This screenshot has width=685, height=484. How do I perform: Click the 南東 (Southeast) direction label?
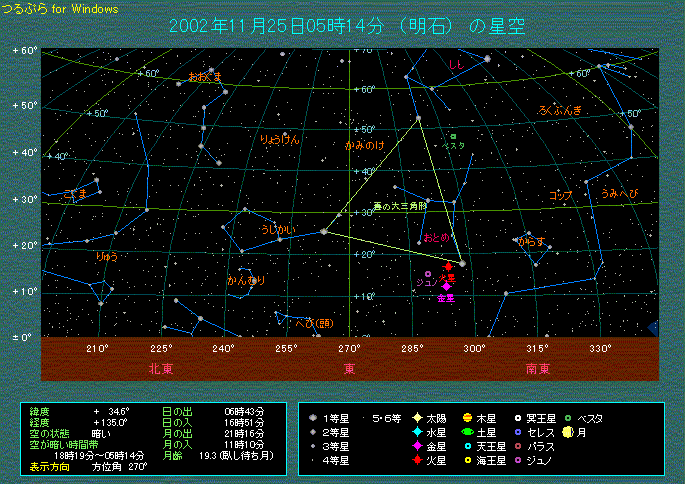point(537,368)
